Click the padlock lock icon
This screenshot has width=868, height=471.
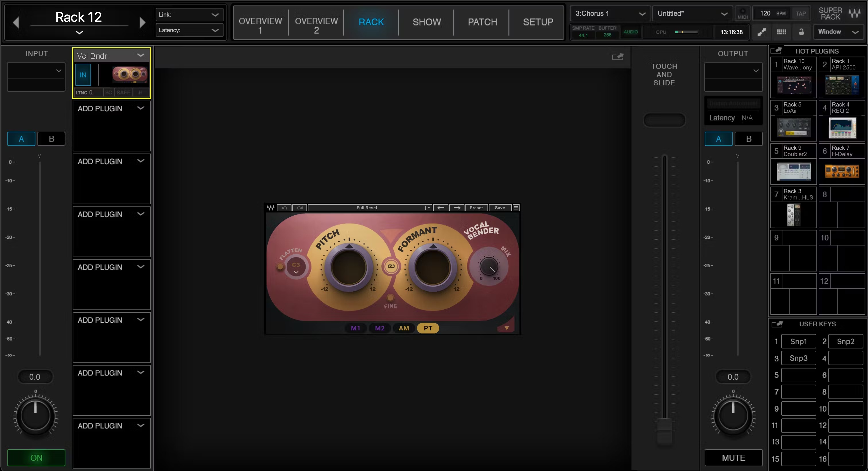[801, 32]
